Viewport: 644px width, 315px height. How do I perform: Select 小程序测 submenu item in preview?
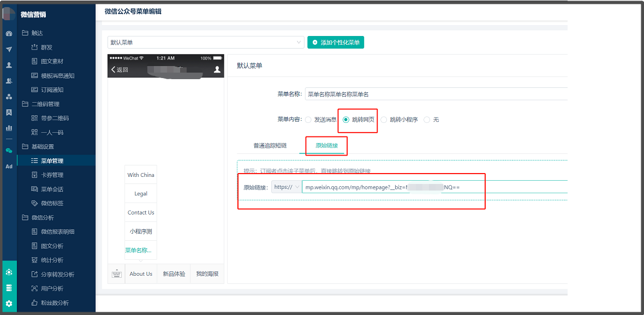141,231
